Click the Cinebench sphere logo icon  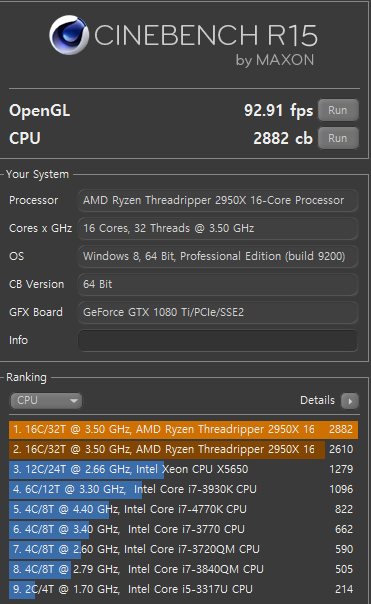[69, 35]
